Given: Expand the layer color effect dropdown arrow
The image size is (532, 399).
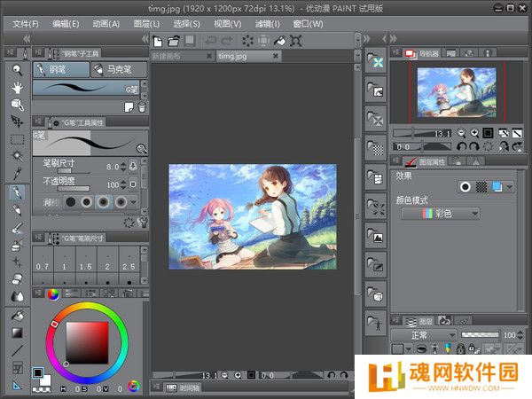Looking at the screenshot, I should click(509, 186).
